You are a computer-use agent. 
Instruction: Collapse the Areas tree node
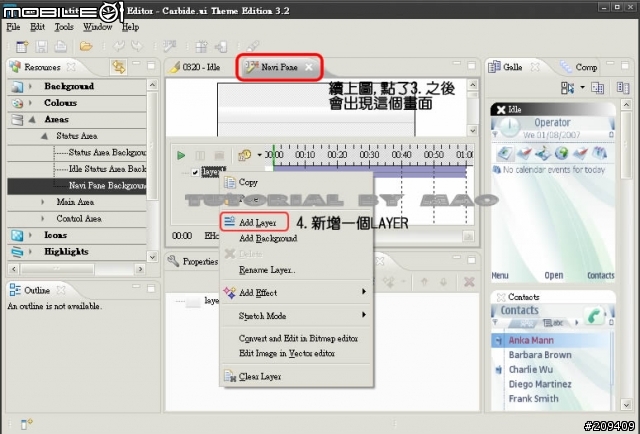pos(32,120)
